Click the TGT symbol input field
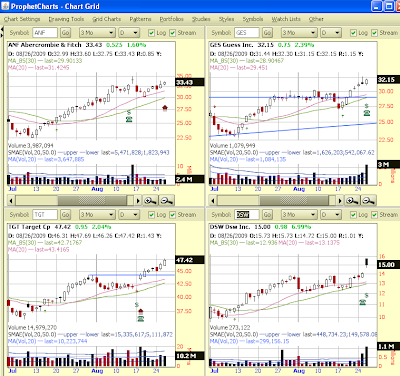This screenshot has height=376, width=400. coord(45,215)
